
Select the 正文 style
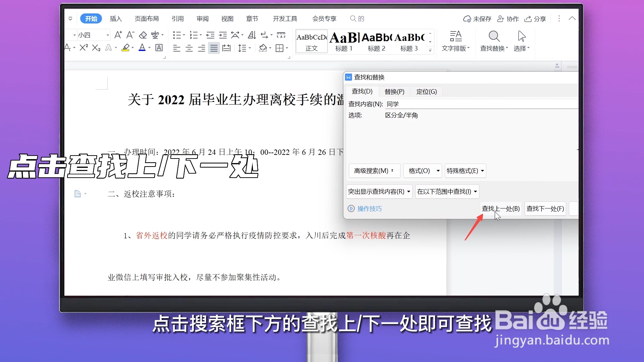312,42
